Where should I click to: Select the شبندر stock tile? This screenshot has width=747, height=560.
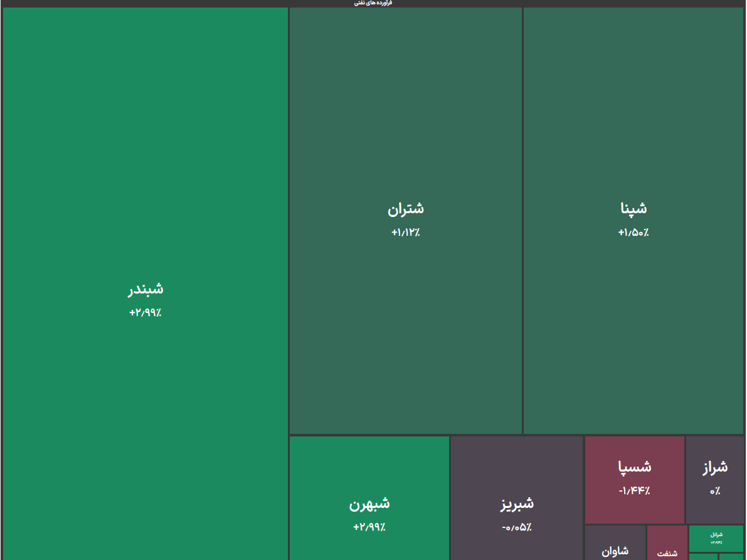point(145,188)
